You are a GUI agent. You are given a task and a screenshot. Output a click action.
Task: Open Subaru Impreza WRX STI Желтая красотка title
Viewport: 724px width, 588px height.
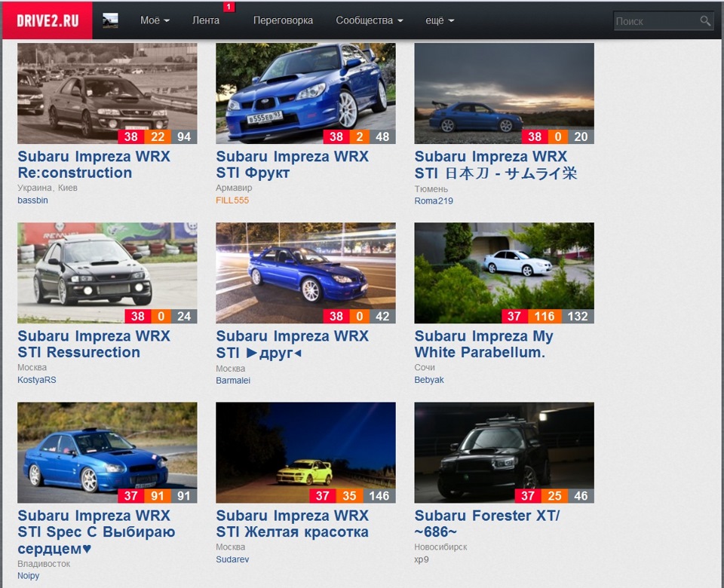point(293,523)
